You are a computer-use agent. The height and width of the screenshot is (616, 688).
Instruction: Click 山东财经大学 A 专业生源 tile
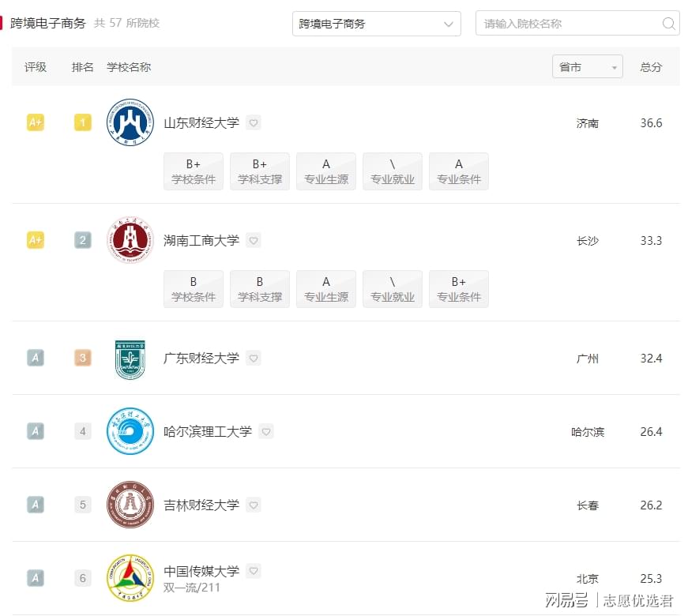pos(326,171)
